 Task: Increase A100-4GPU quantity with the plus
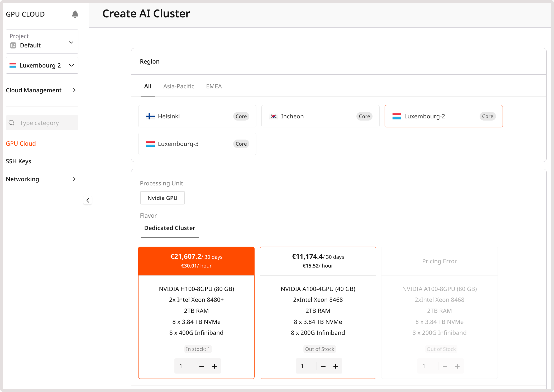point(336,366)
